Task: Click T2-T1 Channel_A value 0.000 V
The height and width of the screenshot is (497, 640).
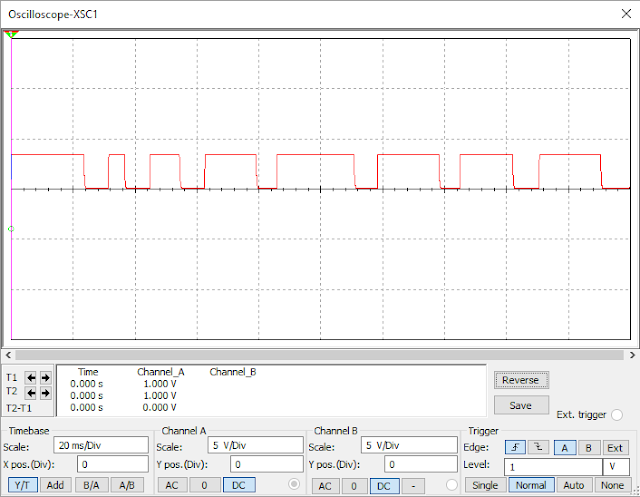Action: point(159,407)
